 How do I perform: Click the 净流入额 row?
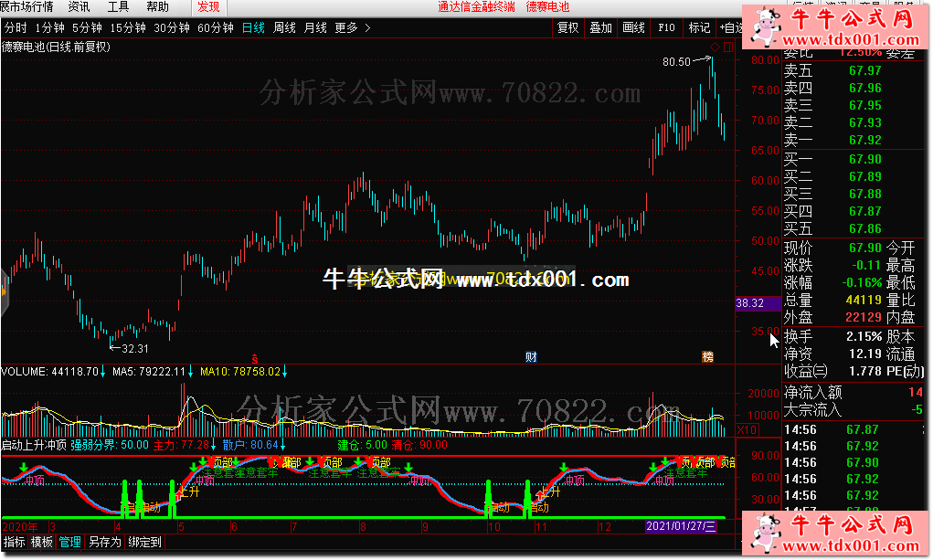click(x=853, y=392)
